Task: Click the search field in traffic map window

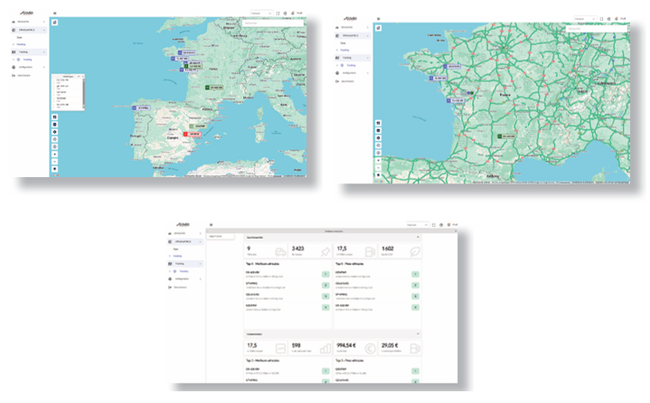Action: (x=596, y=29)
